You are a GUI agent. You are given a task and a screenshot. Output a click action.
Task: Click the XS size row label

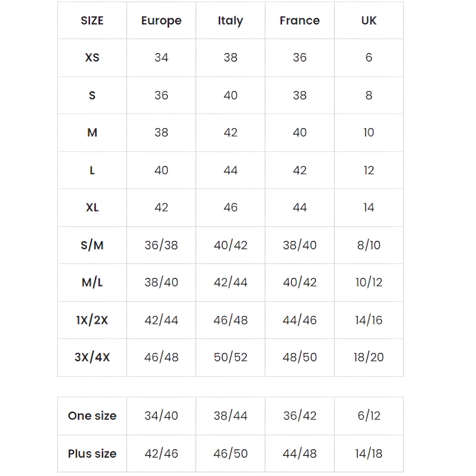point(92,57)
